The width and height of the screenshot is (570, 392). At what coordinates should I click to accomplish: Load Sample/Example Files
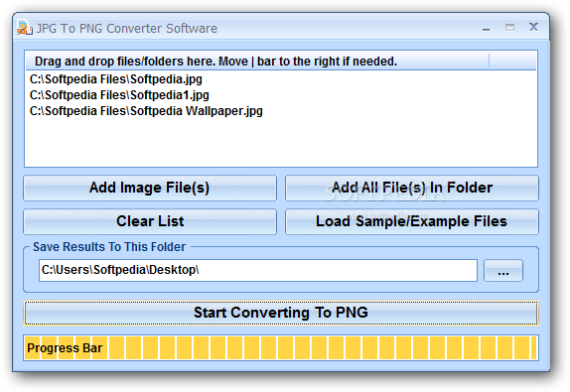(x=412, y=221)
